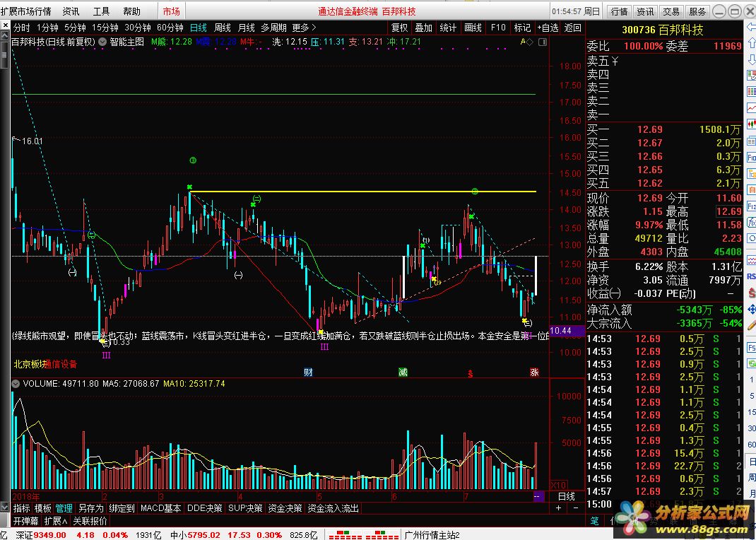
Task: Switch to 1分钟 period tab
Action: [x=47, y=28]
